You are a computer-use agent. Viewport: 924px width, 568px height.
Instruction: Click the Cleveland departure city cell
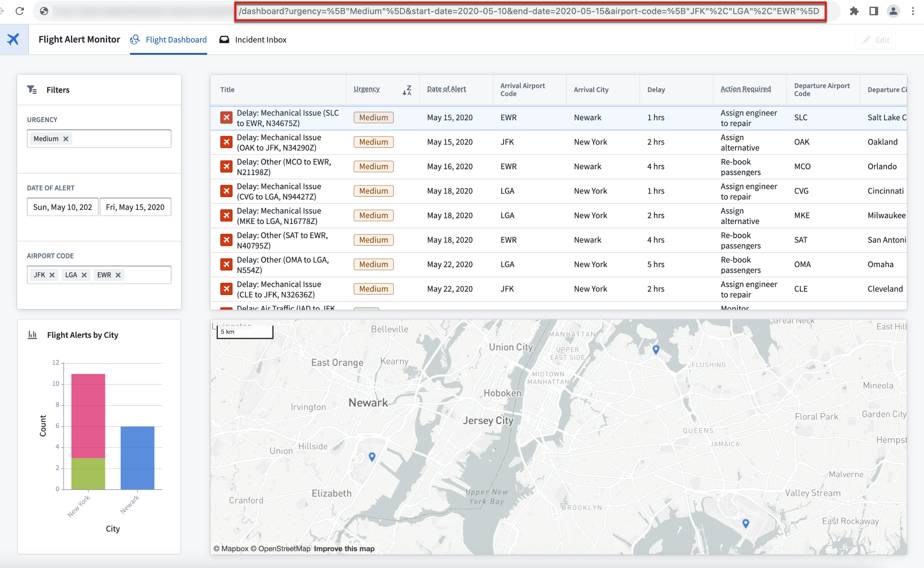tap(885, 289)
